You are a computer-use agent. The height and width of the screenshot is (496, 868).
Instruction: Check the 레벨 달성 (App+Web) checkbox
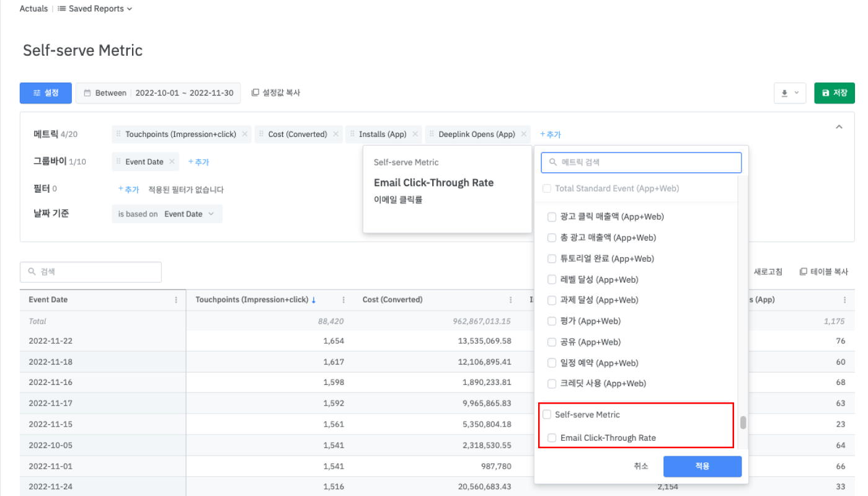[x=552, y=280]
